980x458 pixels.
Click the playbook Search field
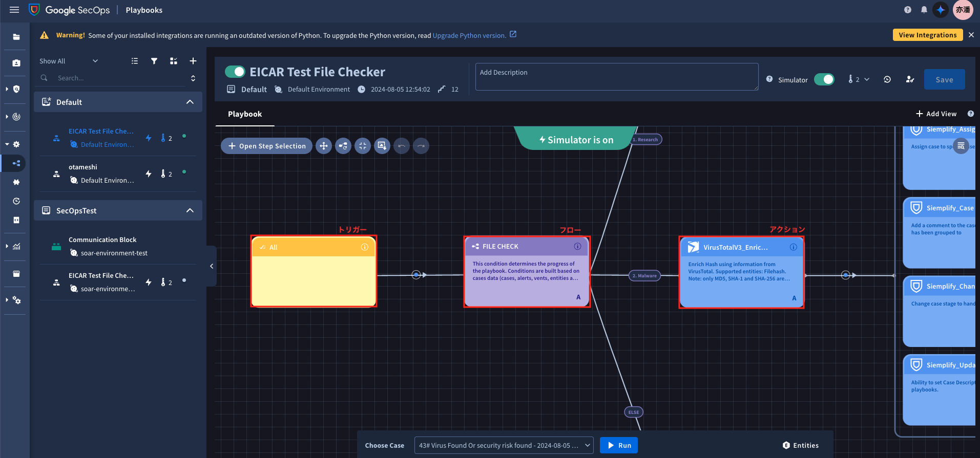120,78
